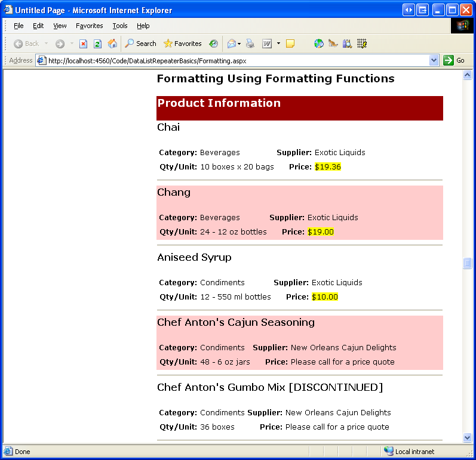The image size is (476, 460).
Task: Click inside the address URL field
Action: [233, 60]
